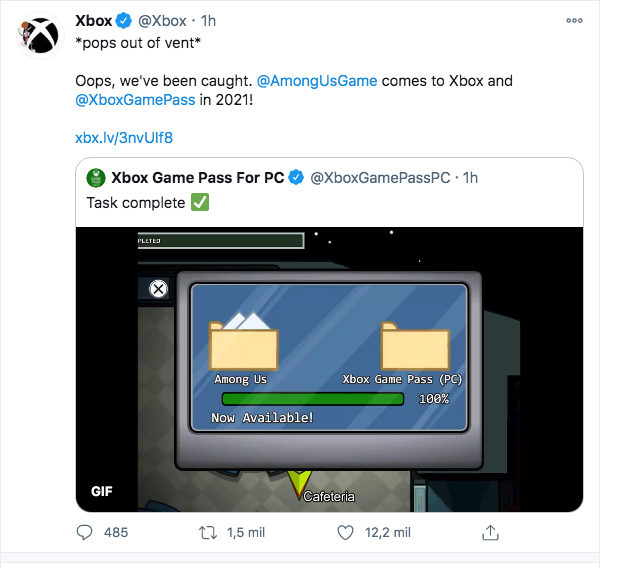
Task: Click the green 100% progress bar
Action: (x=313, y=399)
